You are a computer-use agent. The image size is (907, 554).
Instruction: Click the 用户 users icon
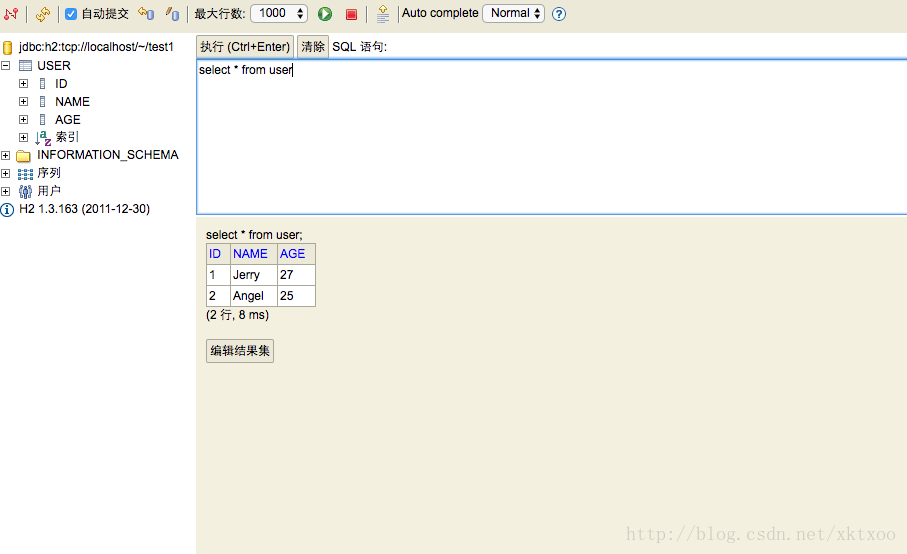(25, 191)
